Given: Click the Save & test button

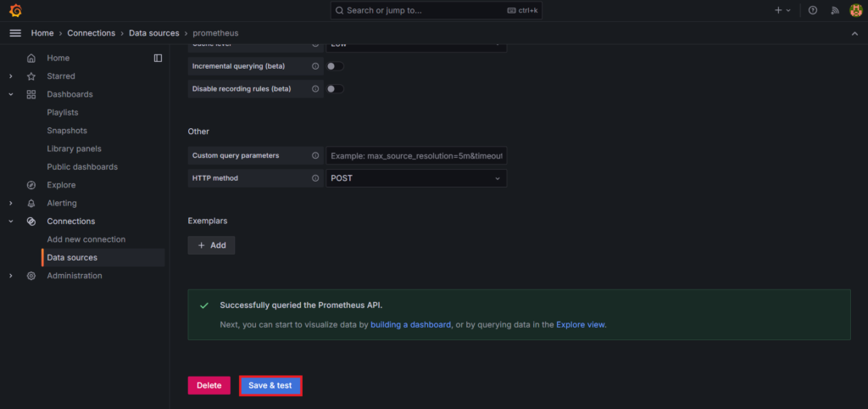Looking at the screenshot, I should (x=270, y=386).
